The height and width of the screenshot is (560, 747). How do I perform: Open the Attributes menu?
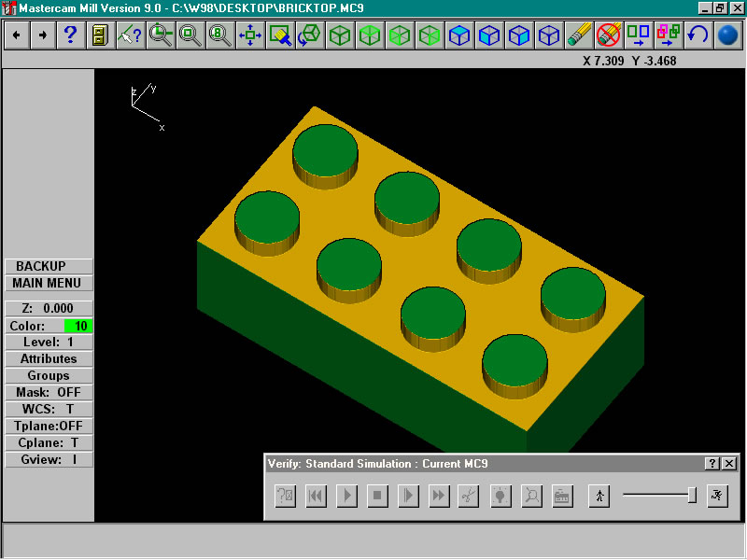[49, 358]
